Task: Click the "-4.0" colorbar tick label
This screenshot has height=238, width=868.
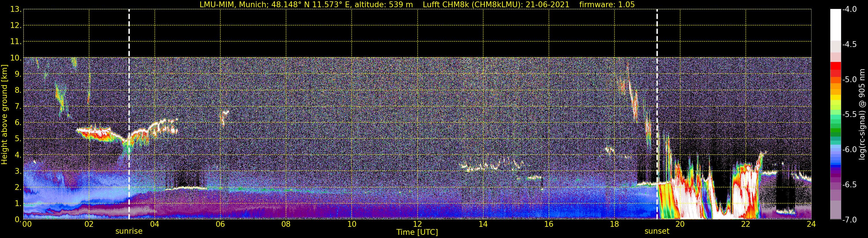Action: click(850, 10)
